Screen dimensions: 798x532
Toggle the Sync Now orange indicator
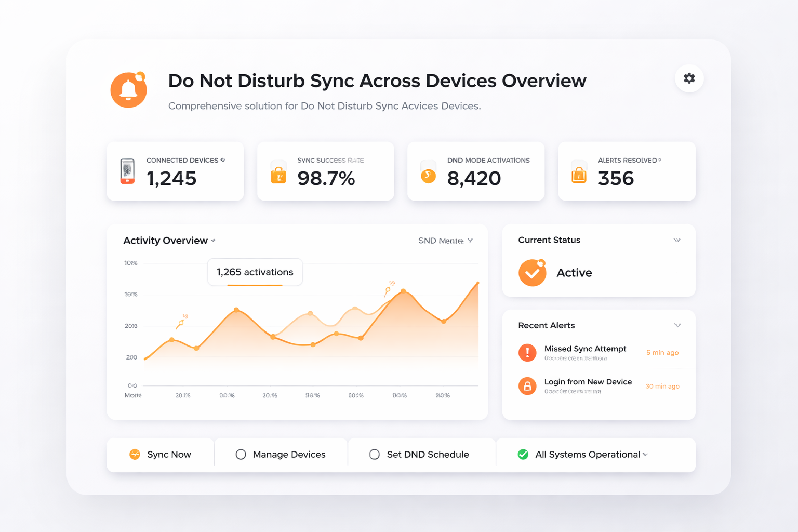(x=135, y=455)
